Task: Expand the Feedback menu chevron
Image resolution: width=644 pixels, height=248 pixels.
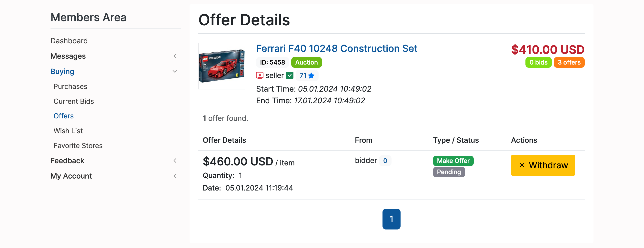Action: coord(175,161)
